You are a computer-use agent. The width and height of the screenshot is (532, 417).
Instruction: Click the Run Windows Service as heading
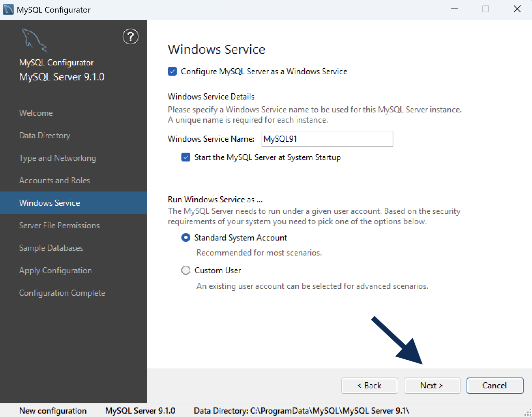point(215,200)
